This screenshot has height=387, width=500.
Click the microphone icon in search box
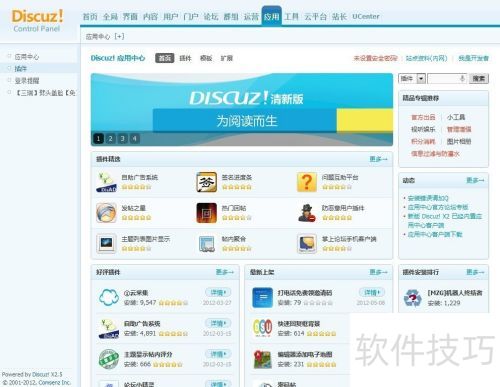[462, 78]
